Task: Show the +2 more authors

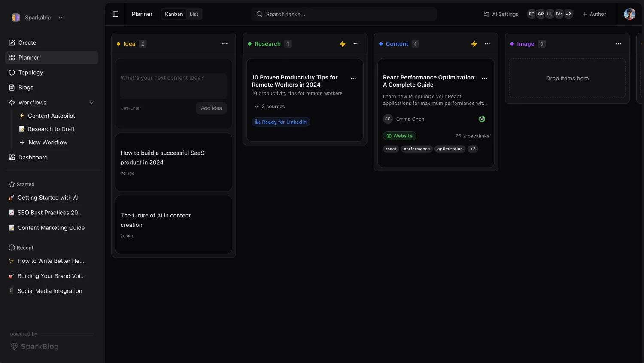Action: pos(568,14)
